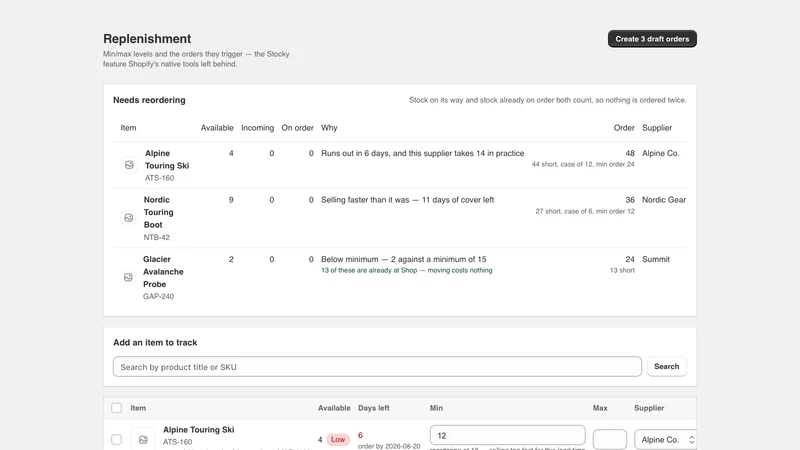Click the image icon in the ATS-160 tracking row
Image resolution: width=800 pixels, height=450 pixels.
coord(143,439)
